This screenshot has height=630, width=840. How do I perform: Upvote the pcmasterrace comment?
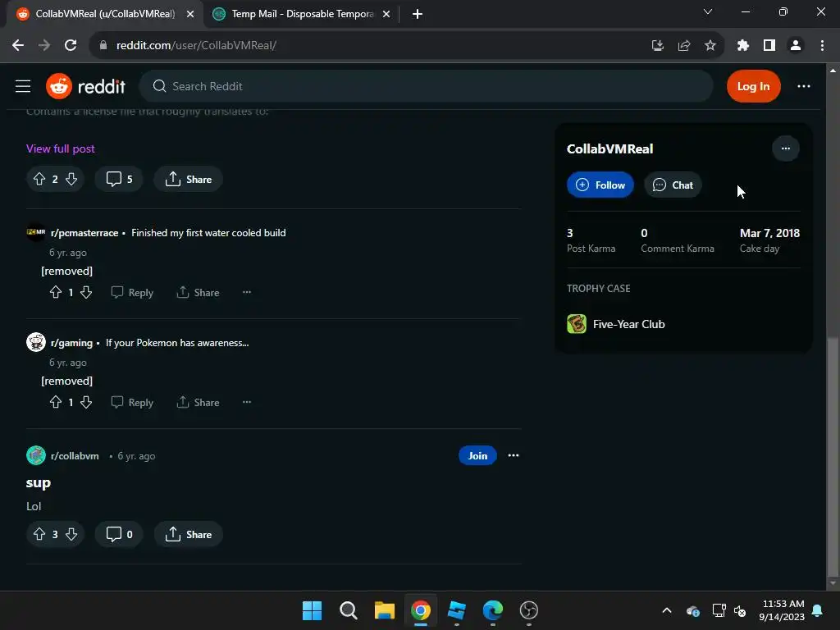[56, 293]
